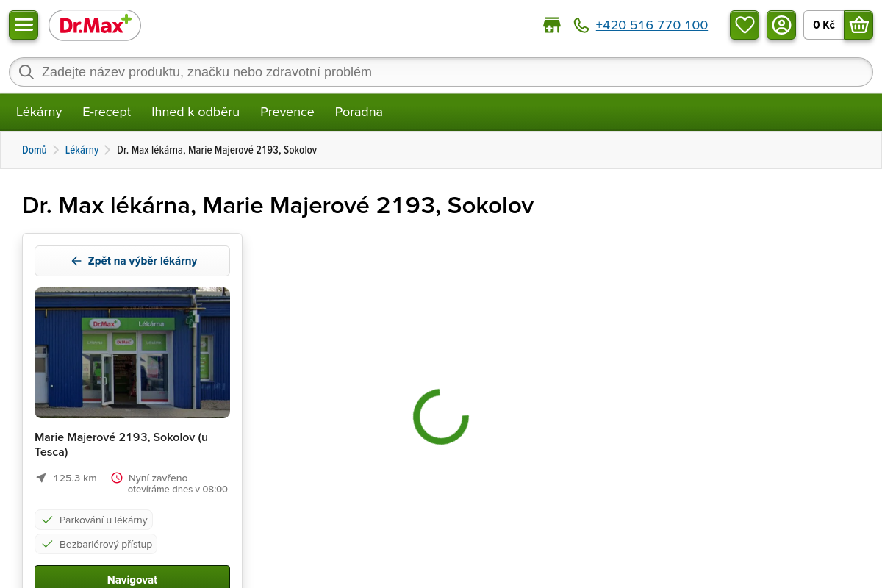Call the +420 516 770 100 link

pyautogui.click(x=651, y=25)
